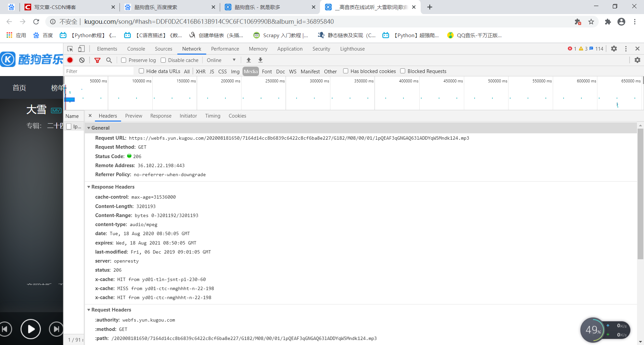The width and height of the screenshot is (644, 345).
Task: Show the Response tab of the request
Action: click(161, 116)
